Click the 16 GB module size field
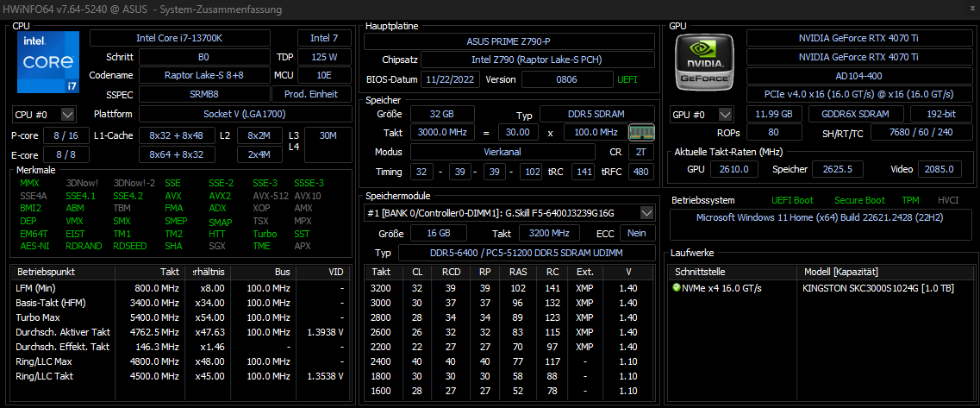The image size is (980, 408). point(439,233)
